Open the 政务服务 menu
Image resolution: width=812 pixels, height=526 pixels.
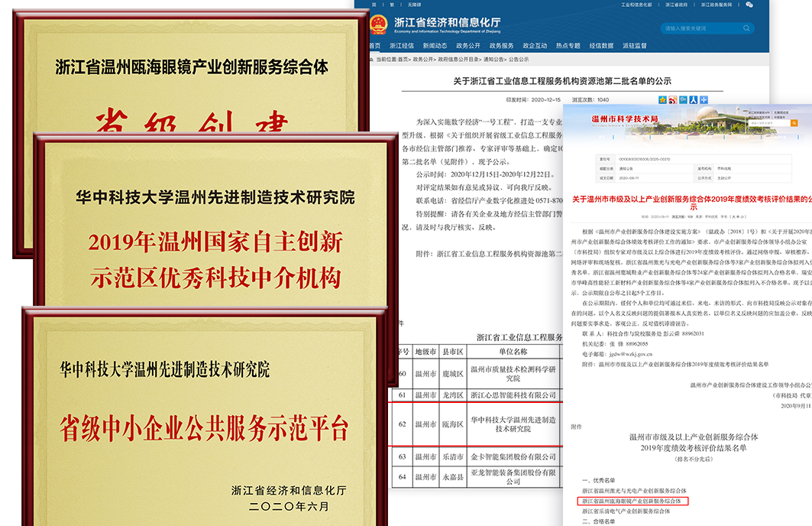pos(502,46)
